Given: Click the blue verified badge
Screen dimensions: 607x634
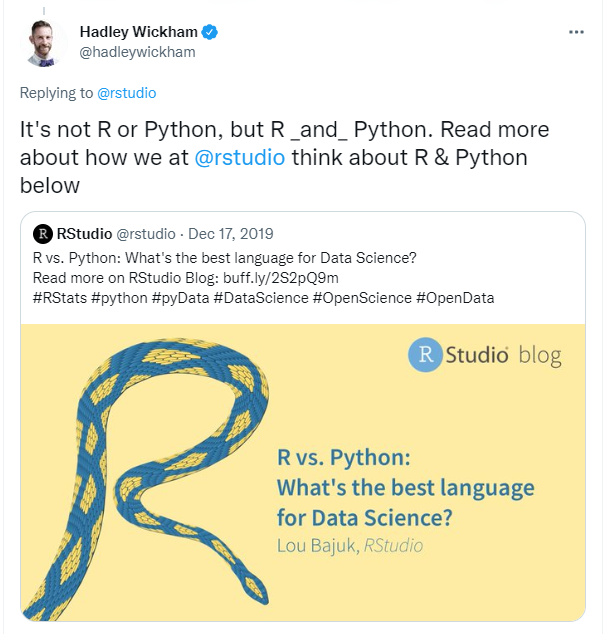Looking at the screenshot, I should [x=210, y=32].
